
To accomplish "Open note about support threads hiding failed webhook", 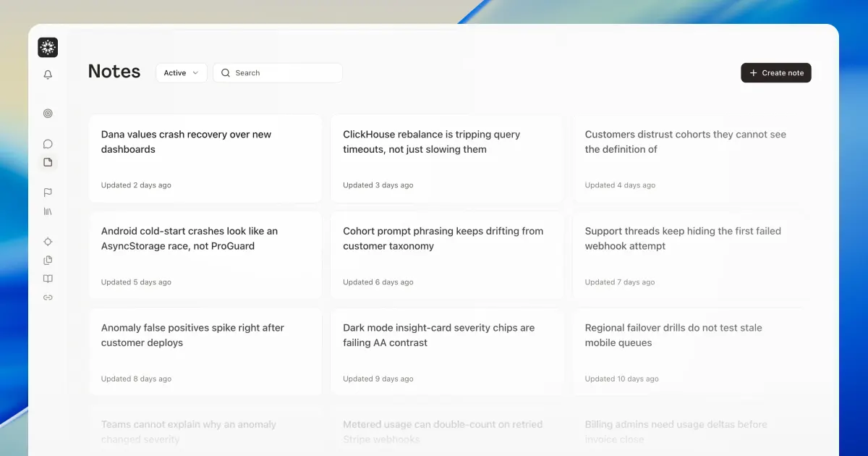I will point(689,256).
